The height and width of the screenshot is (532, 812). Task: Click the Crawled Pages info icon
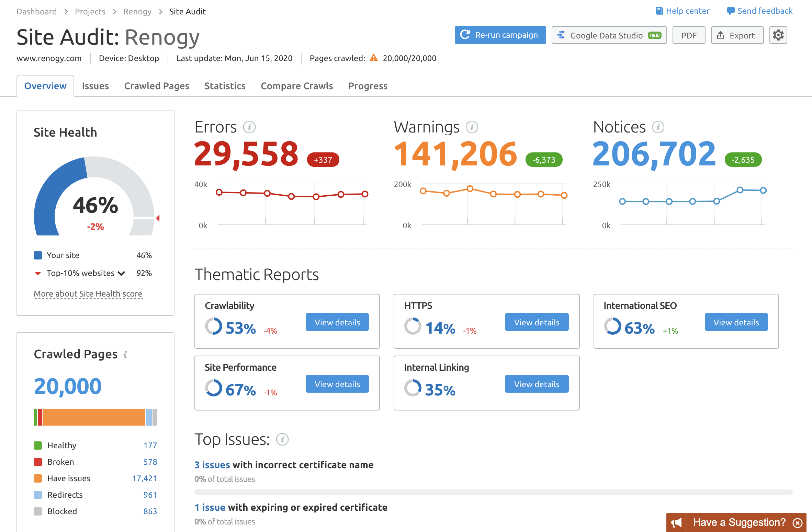[x=125, y=355]
